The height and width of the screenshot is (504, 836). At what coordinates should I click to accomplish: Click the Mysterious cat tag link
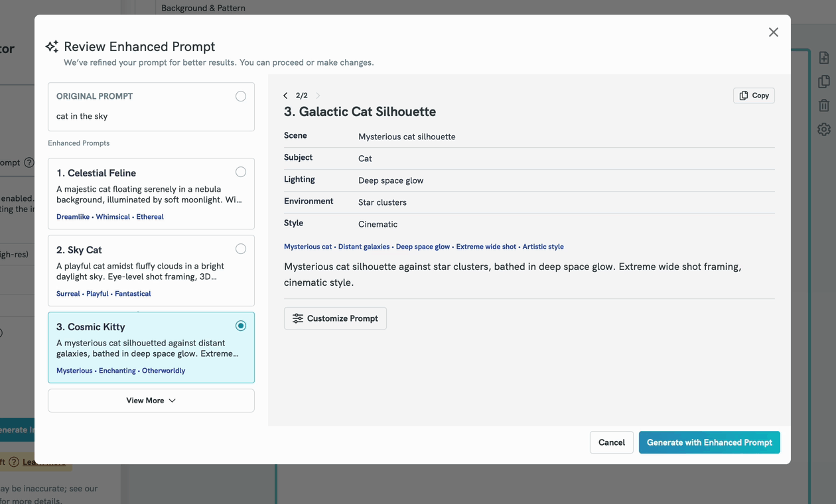click(x=308, y=247)
